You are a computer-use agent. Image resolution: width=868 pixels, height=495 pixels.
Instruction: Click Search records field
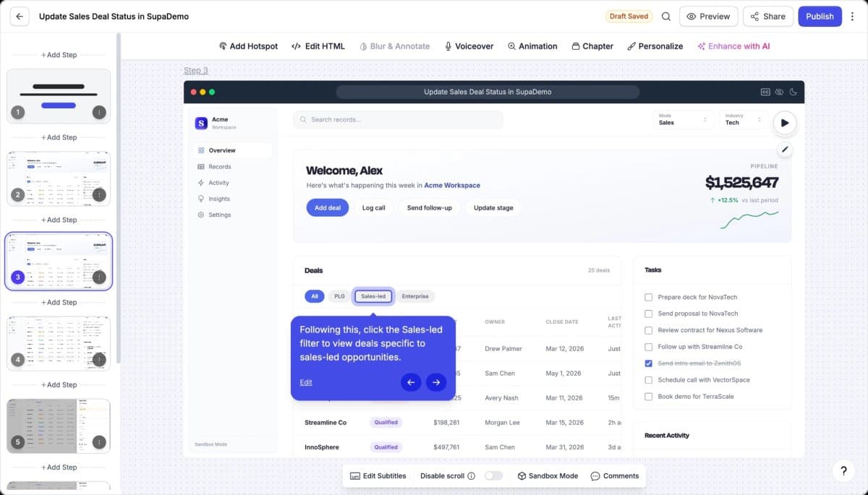[x=398, y=120]
